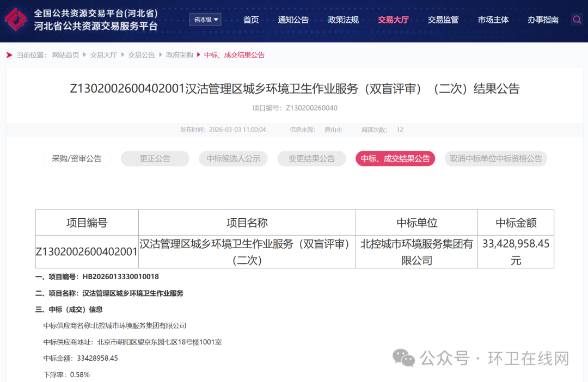Viewport: 588px width, 382px height.
Task: Open 通知公告 menu item
Action: point(293,20)
